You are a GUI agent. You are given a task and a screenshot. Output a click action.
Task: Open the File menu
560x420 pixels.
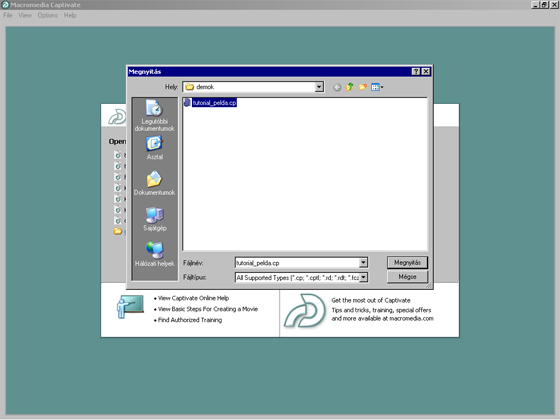coord(8,15)
